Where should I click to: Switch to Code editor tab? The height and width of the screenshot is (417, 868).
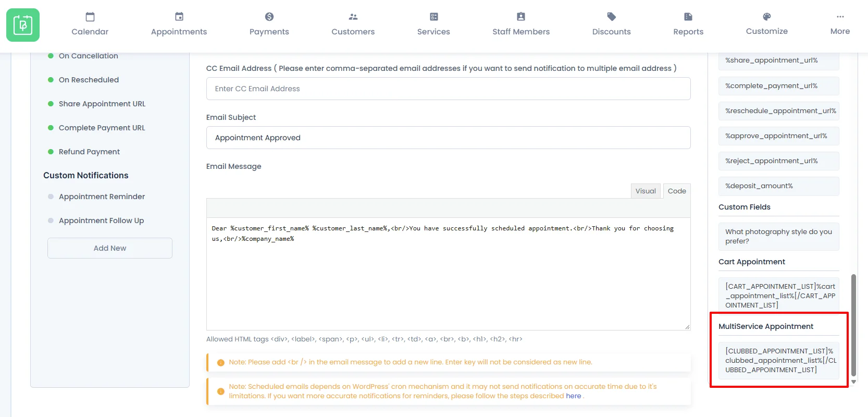point(677,191)
